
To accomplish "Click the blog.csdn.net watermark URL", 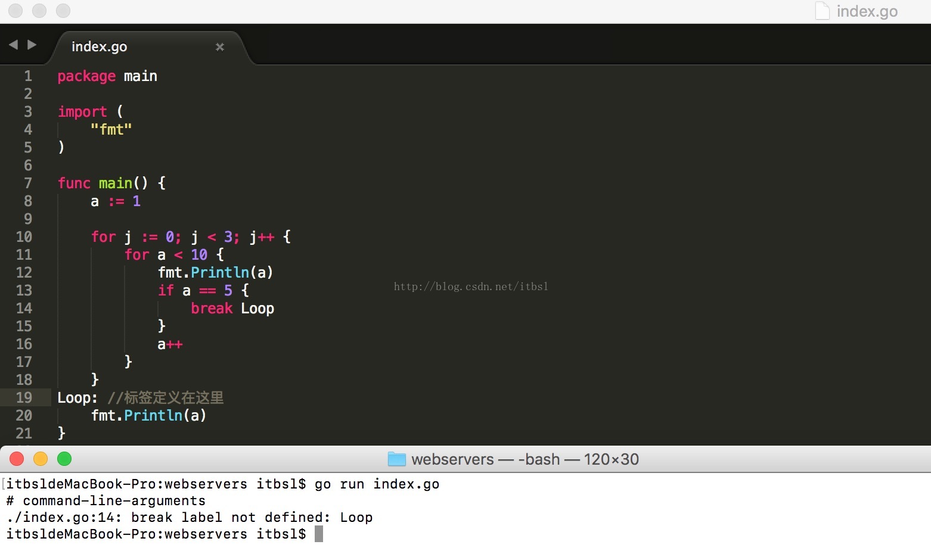I will click(x=471, y=287).
